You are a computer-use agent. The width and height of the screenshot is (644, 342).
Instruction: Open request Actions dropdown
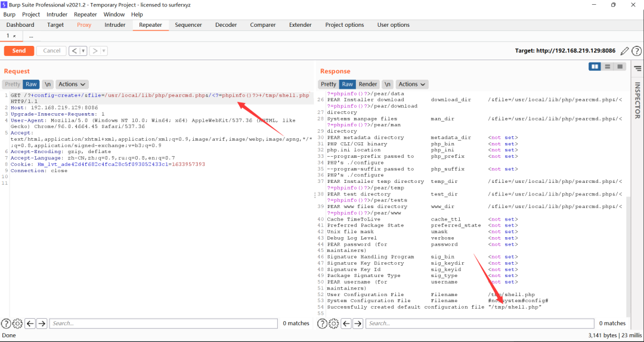click(72, 84)
